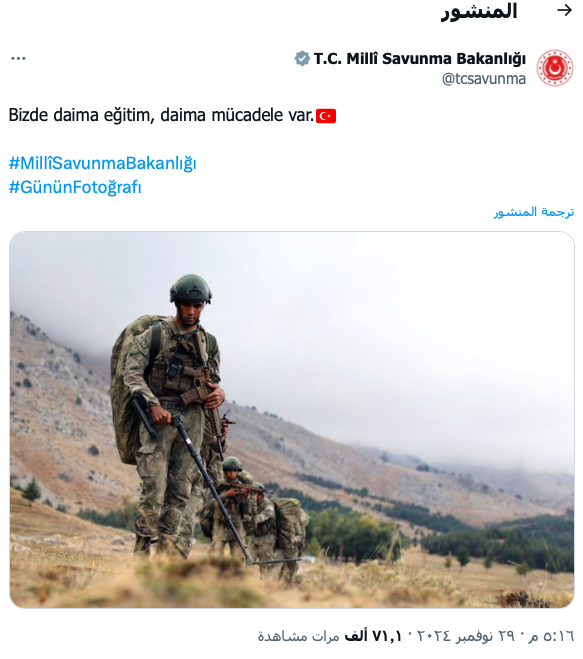
Task: Open the #MillîSavunmaBakanlığı hashtag
Action: click(103, 163)
